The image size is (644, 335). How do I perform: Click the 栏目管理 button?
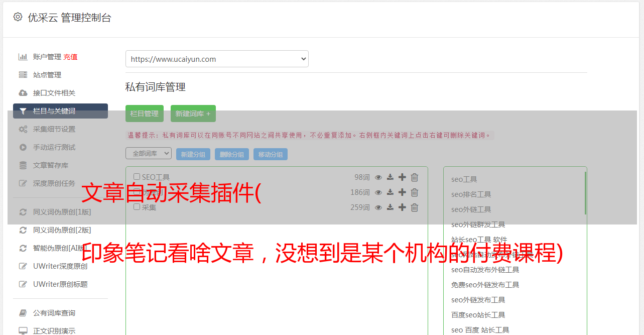click(x=145, y=114)
